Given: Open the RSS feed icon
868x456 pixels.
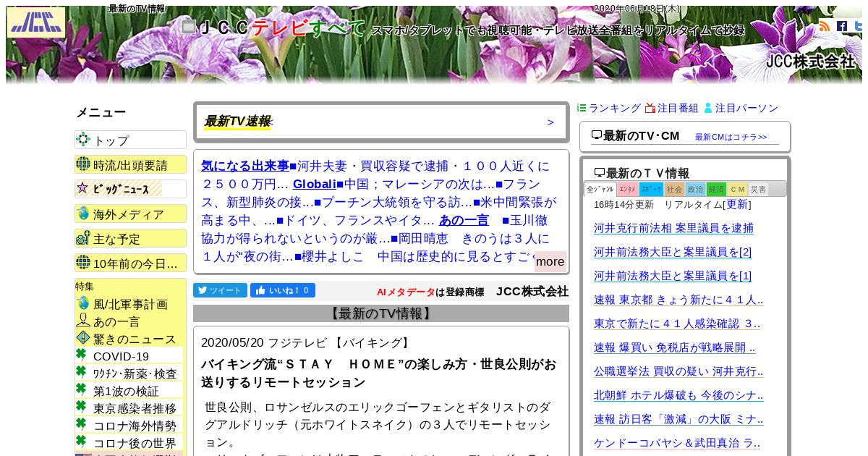Looking at the screenshot, I should tap(825, 27).
